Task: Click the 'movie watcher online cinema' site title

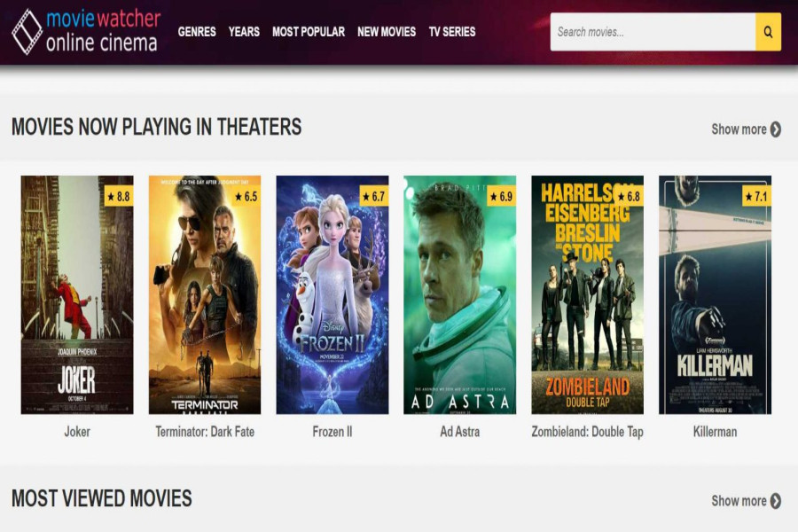Action: [104, 31]
